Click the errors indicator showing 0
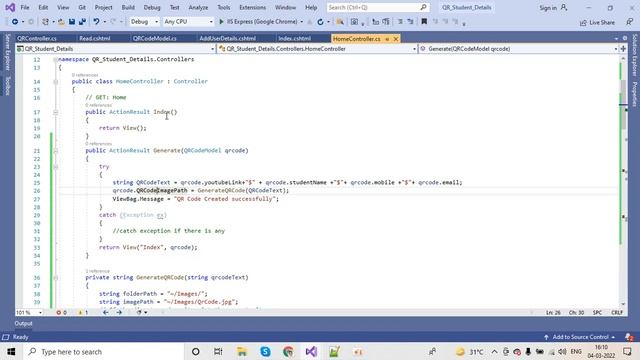 click(x=62, y=312)
